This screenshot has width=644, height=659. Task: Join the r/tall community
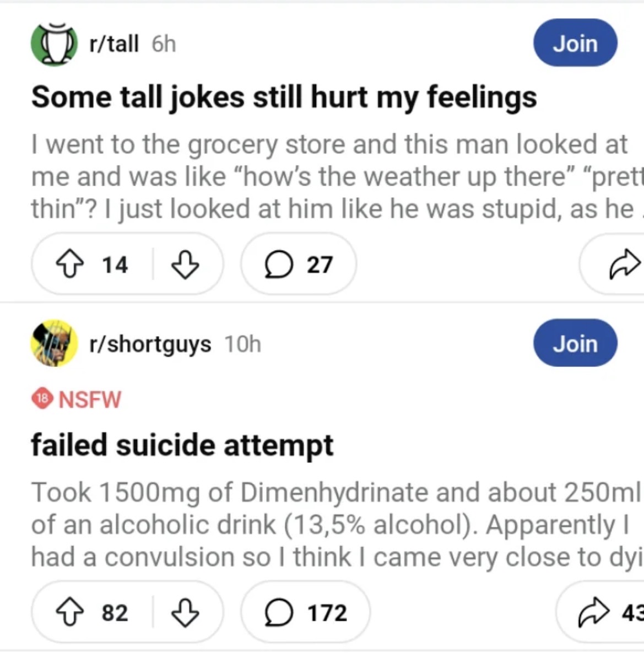click(x=575, y=43)
